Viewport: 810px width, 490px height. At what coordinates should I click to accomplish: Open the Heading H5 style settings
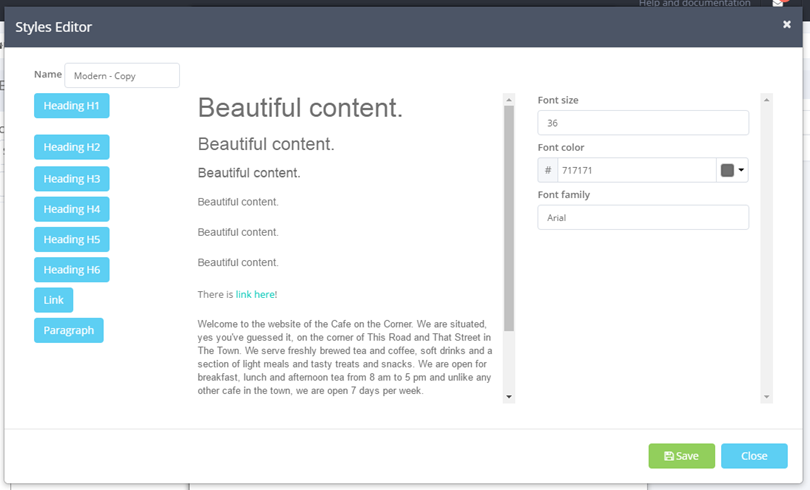click(72, 239)
